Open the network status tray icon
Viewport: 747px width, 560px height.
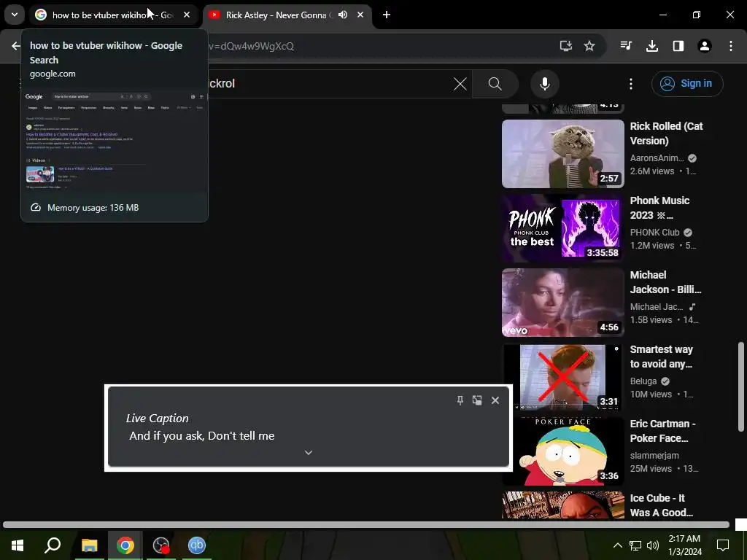[635, 545]
